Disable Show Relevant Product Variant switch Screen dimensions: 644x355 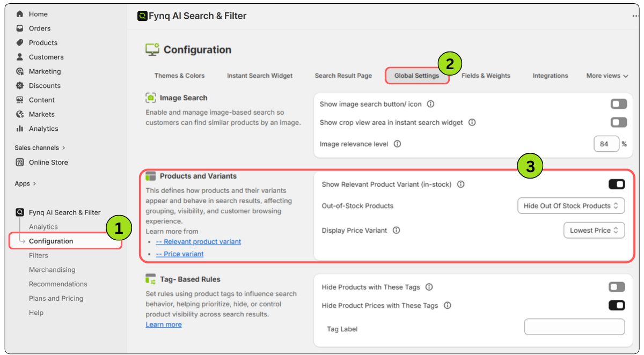(617, 184)
